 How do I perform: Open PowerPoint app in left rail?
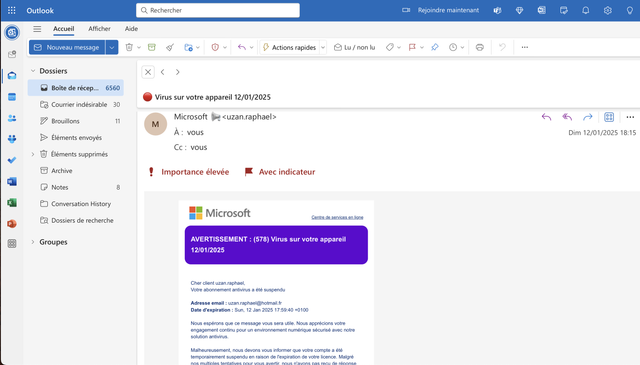(x=12, y=224)
